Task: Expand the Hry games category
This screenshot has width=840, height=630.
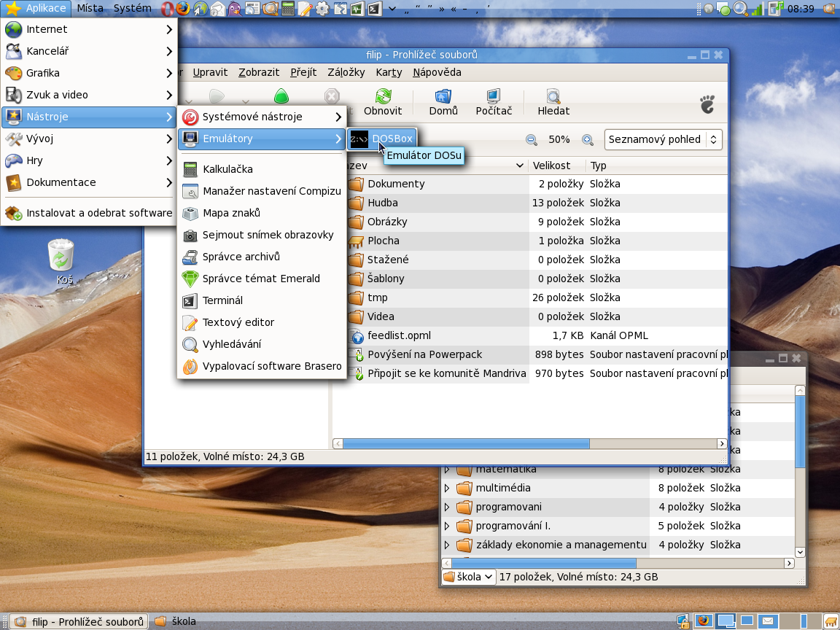Action: coord(89,160)
